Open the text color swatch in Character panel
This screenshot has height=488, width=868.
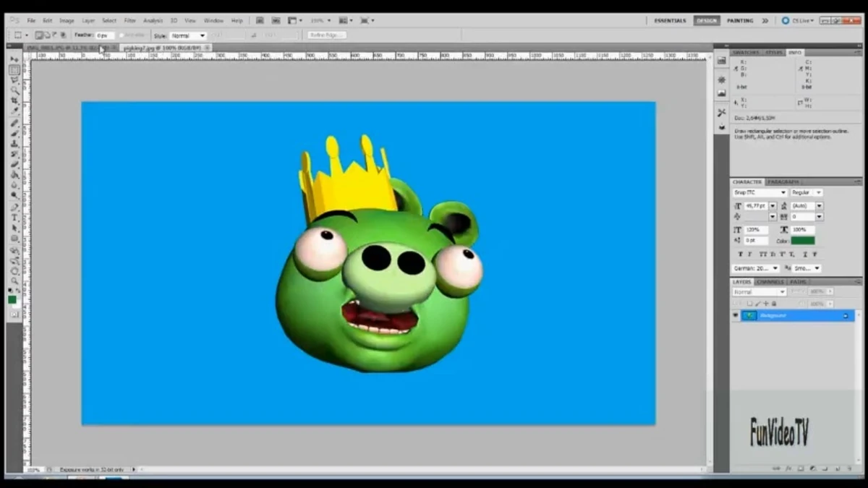tap(802, 241)
